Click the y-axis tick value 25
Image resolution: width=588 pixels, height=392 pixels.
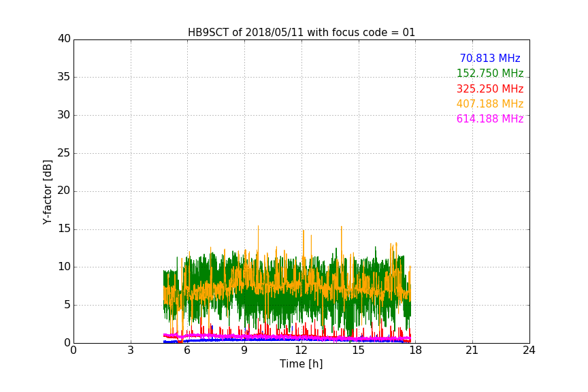(64, 152)
